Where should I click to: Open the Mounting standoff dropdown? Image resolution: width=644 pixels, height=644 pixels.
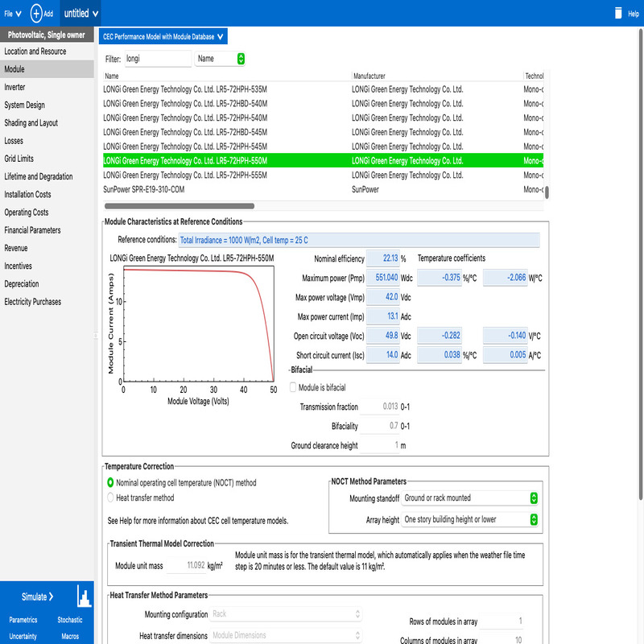470,498
